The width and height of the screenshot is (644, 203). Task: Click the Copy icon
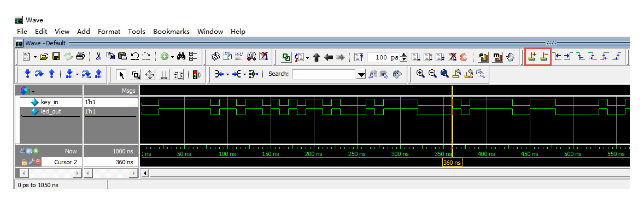click(x=110, y=56)
